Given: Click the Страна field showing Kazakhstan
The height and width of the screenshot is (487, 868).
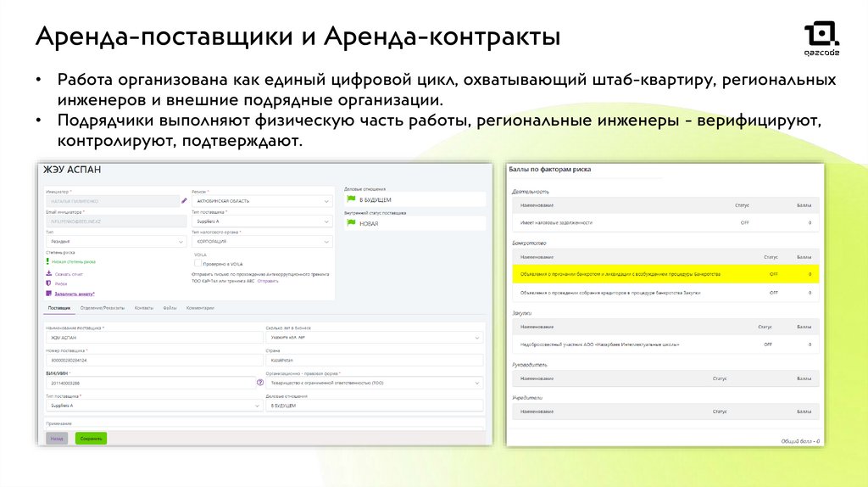Looking at the screenshot, I should coord(374,360).
